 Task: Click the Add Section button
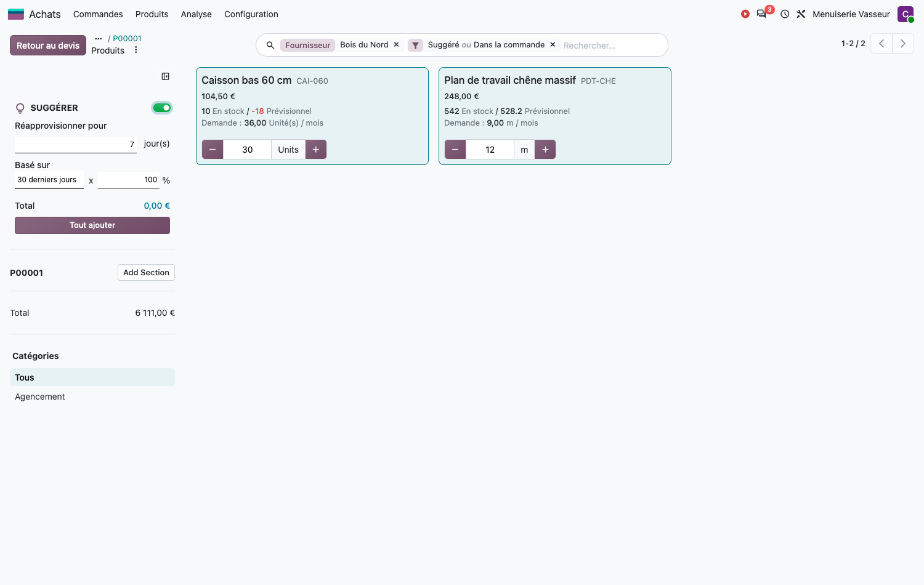pos(146,273)
